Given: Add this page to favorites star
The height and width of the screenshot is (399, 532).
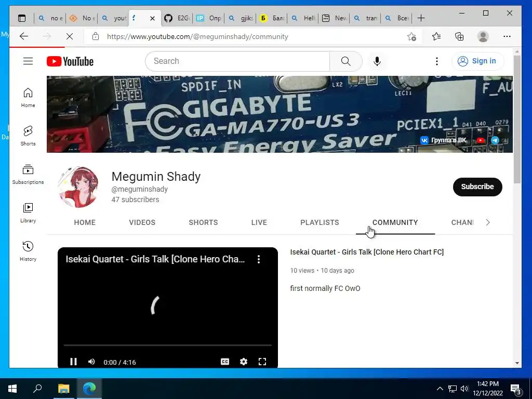Looking at the screenshot, I should tap(411, 36).
